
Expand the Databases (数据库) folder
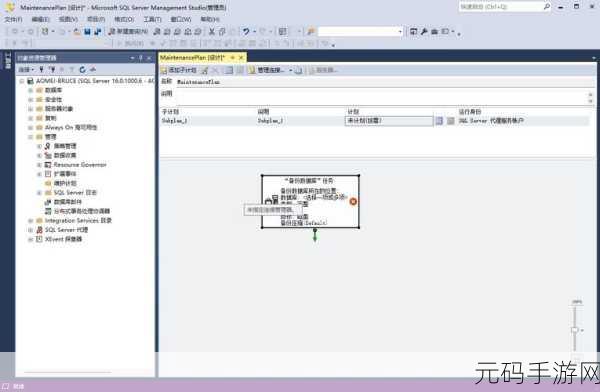click(x=30, y=90)
